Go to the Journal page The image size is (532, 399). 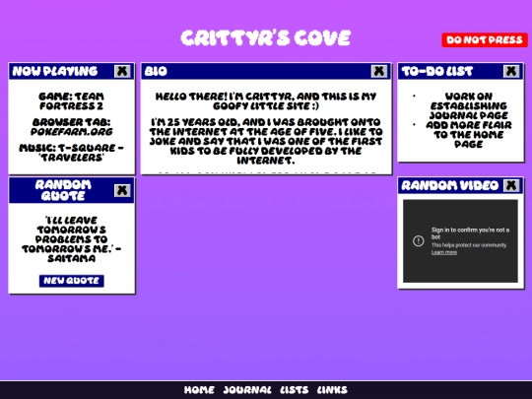[247, 390]
